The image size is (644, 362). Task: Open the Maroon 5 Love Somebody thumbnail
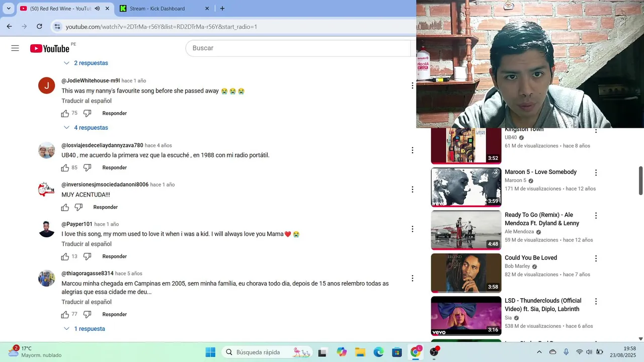click(x=466, y=187)
